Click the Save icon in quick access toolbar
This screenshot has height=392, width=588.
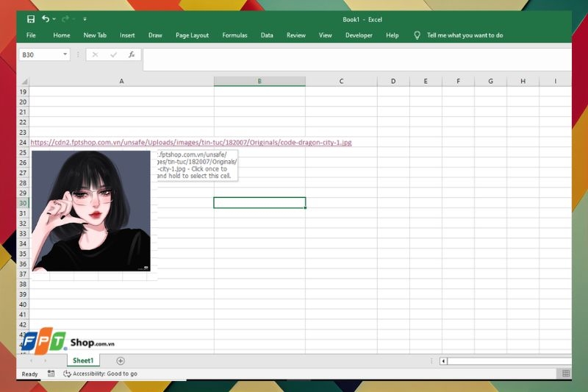31,19
